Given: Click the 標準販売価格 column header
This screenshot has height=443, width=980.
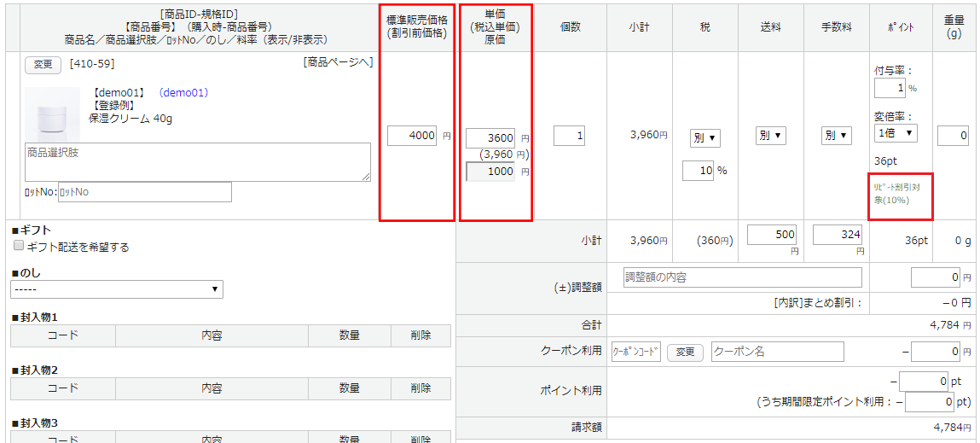Looking at the screenshot, I should (x=417, y=26).
